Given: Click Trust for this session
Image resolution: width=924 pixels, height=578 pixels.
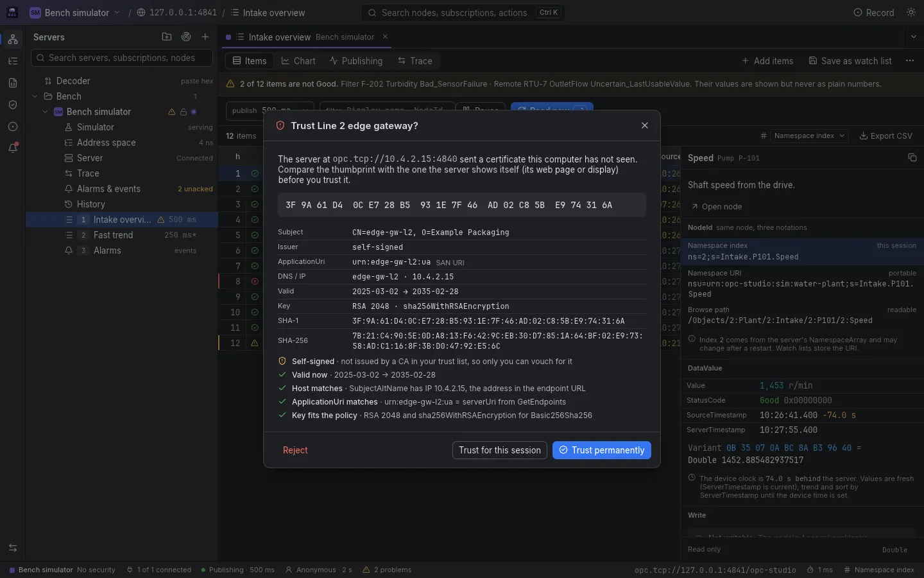Looking at the screenshot, I should tap(500, 450).
